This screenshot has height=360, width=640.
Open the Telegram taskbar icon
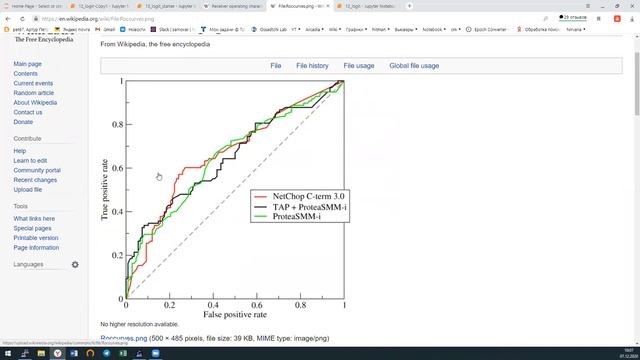107,353
